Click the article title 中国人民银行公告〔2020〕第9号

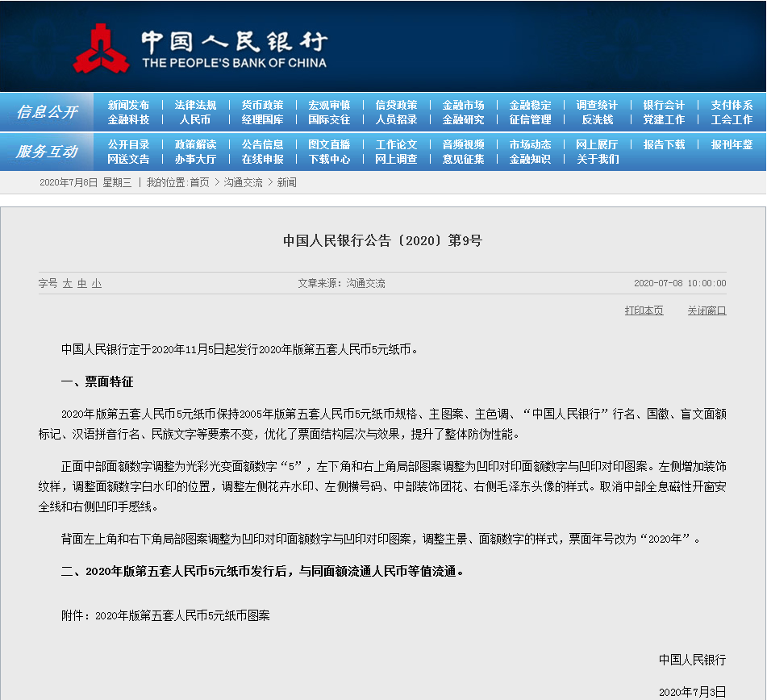click(x=382, y=240)
